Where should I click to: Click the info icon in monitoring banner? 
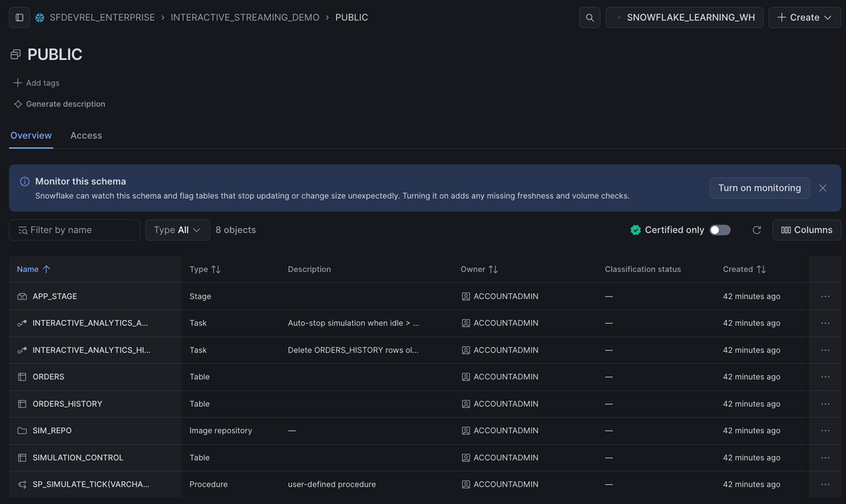(25, 181)
